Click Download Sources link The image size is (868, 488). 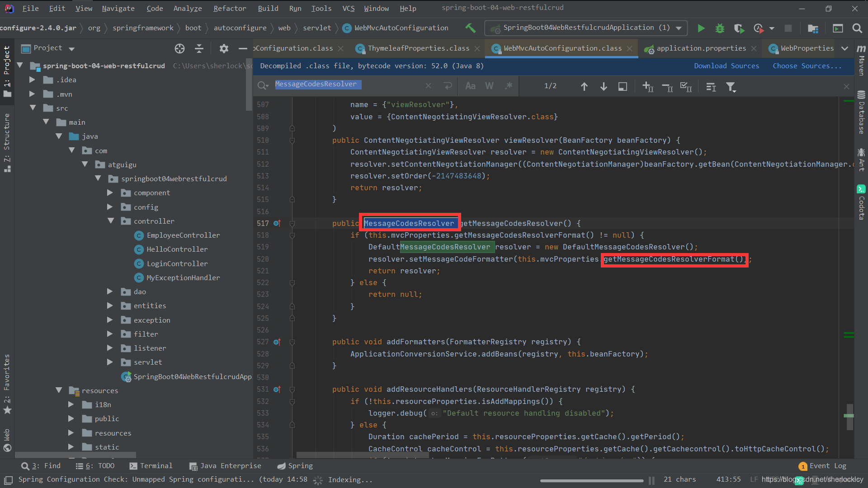pos(726,66)
